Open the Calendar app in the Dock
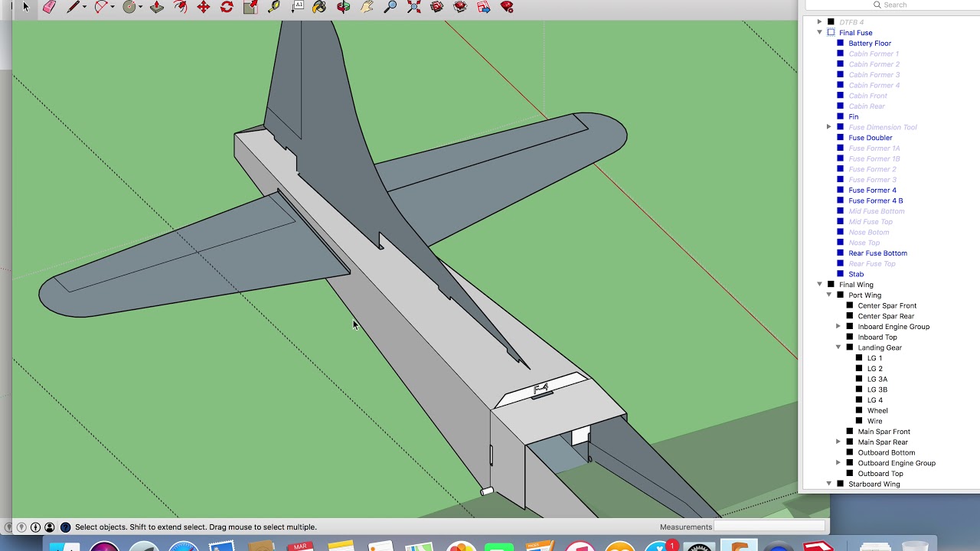 pos(300,546)
